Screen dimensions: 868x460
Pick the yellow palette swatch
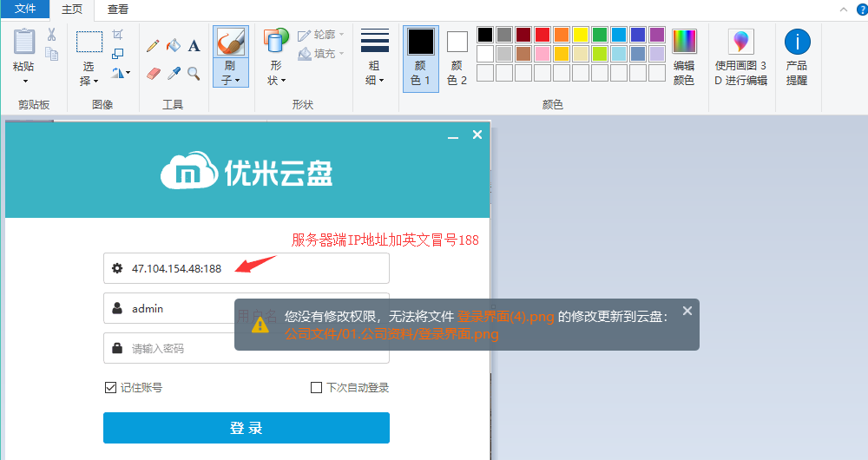(581, 35)
